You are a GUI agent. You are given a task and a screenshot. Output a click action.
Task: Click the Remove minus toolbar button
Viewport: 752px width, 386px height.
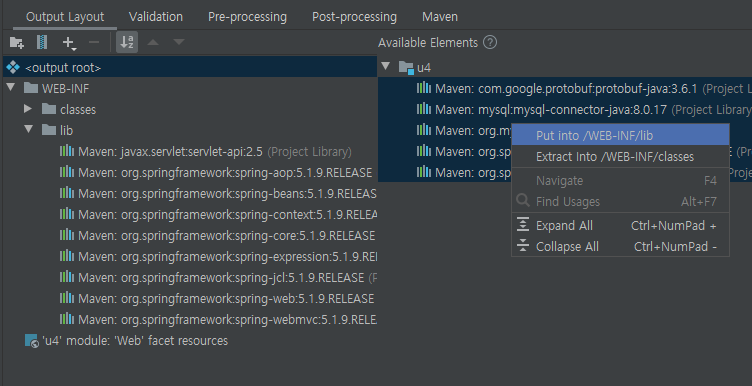point(94,43)
